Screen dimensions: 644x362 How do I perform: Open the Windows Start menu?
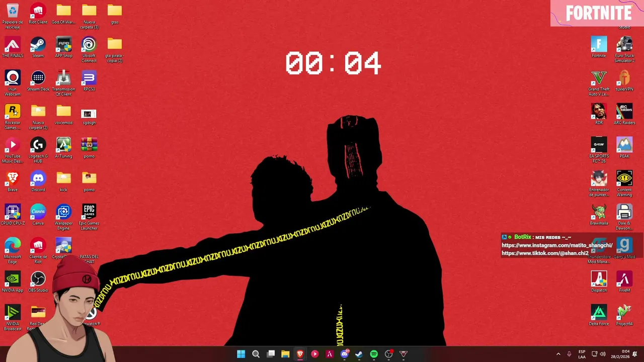(x=241, y=354)
